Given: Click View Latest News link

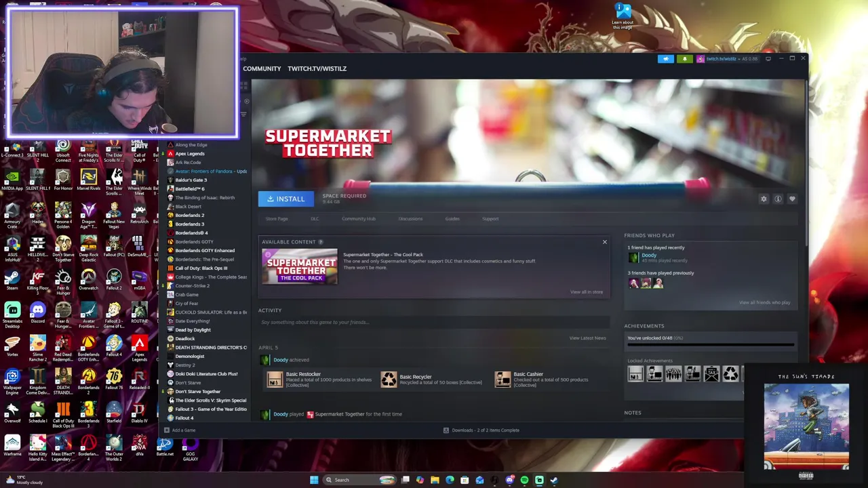Looking at the screenshot, I should 588,338.
